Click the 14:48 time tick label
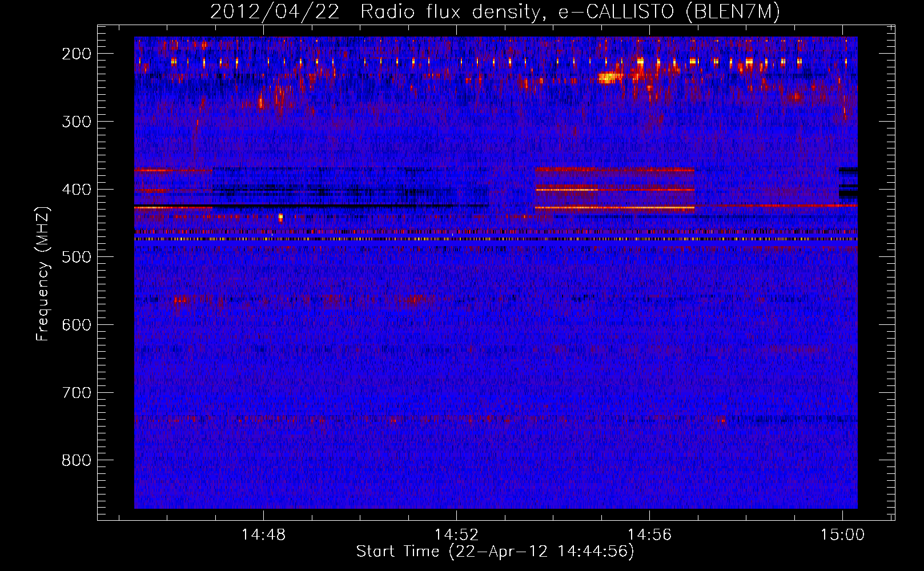 click(263, 535)
